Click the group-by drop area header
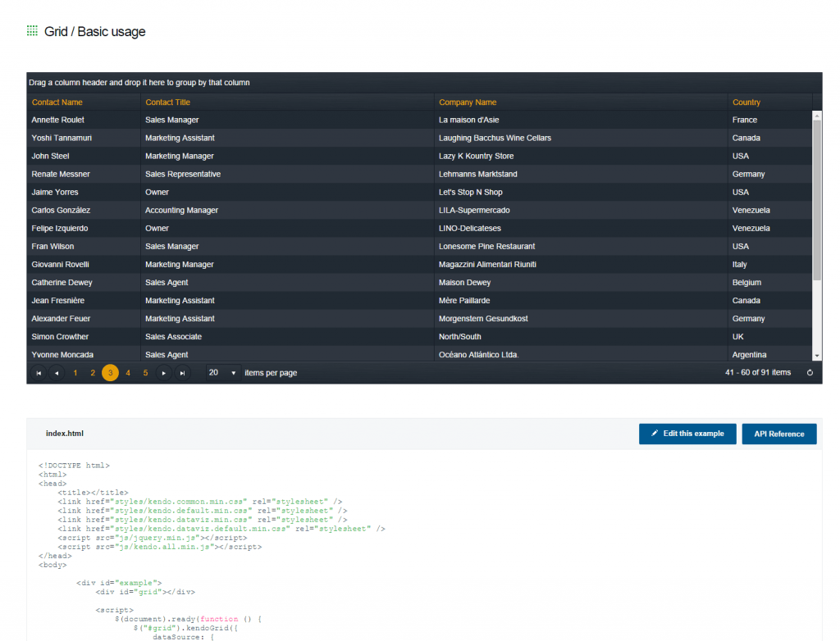This screenshot has height=641, width=840. (x=424, y=83)
